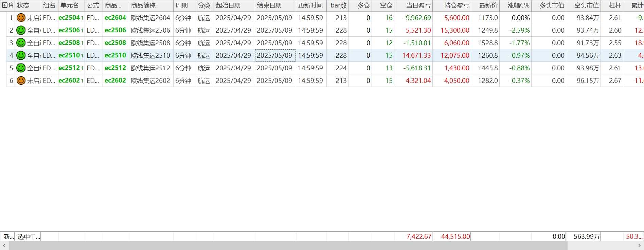This screenshot has width=644, height=250.
Task: Click the green smiley status icon for ec2506
Action: (21, 30)
